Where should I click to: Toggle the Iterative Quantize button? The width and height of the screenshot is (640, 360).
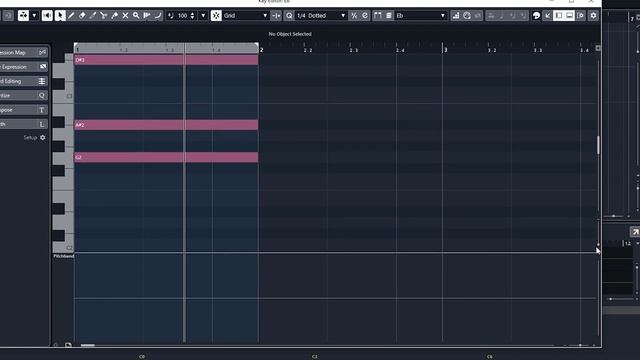(354, 16)
